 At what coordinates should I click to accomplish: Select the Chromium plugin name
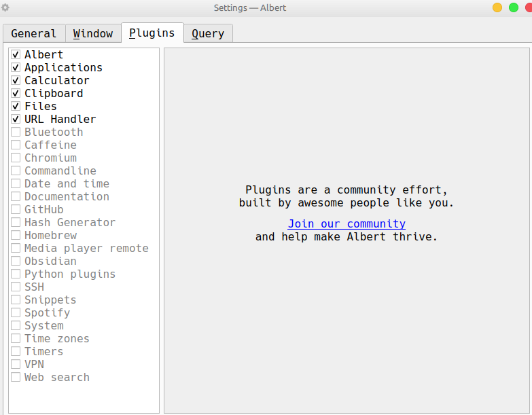50,158
